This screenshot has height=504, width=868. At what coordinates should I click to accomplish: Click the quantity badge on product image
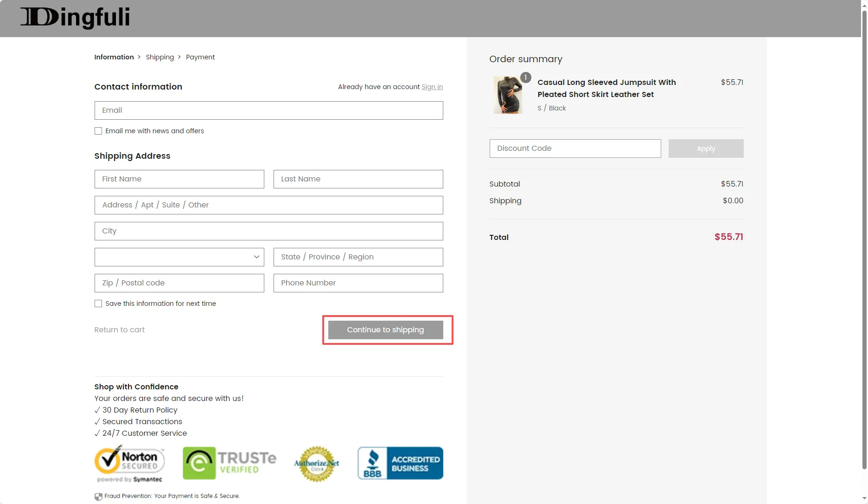pyautogui.click(x=525, y=78)
